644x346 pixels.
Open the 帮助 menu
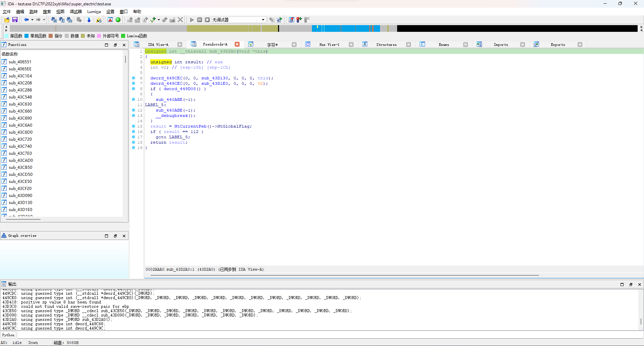(x=137, y=12)
